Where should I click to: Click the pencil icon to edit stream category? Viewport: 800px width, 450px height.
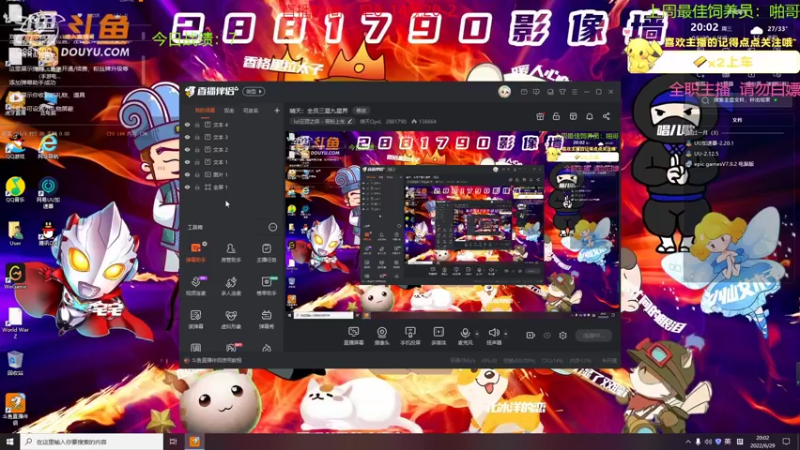click(349, 121)
